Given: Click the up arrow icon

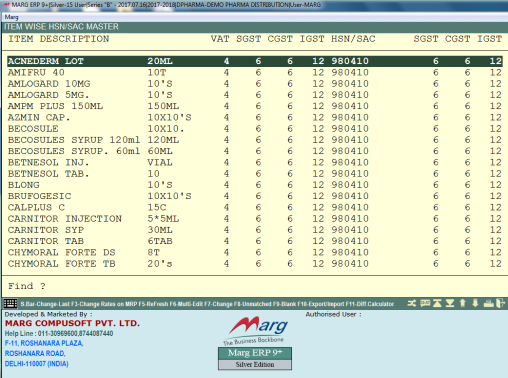Looking at the screenshot, I should (x=462, y=303).
